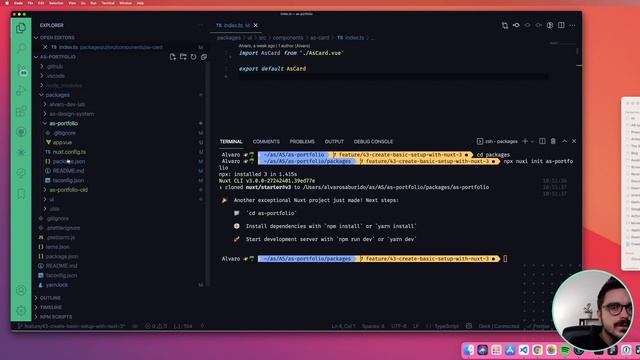The width and height of the screenshot is (640, 360).
Task: Kill terminal with trash icon
Action: coord(553,141)
